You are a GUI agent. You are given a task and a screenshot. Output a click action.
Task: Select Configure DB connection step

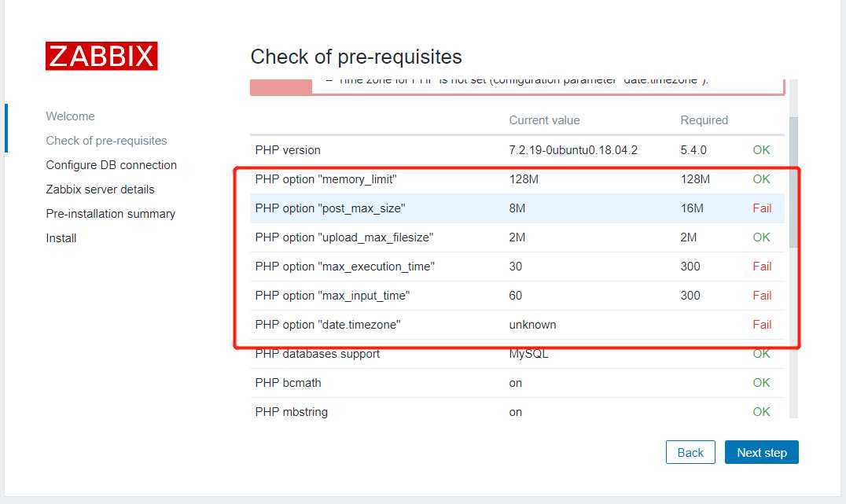pyautogui.click(x=111, y=164)
